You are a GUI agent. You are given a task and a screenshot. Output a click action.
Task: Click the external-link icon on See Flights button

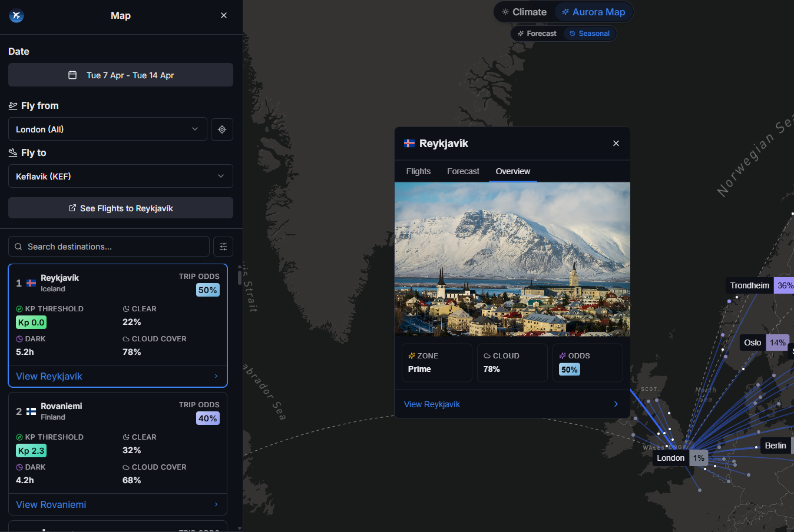[x=72, y=208]
